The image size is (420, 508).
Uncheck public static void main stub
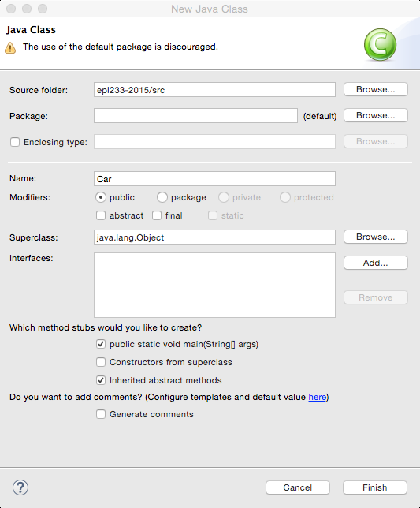(x=101, y=344)
